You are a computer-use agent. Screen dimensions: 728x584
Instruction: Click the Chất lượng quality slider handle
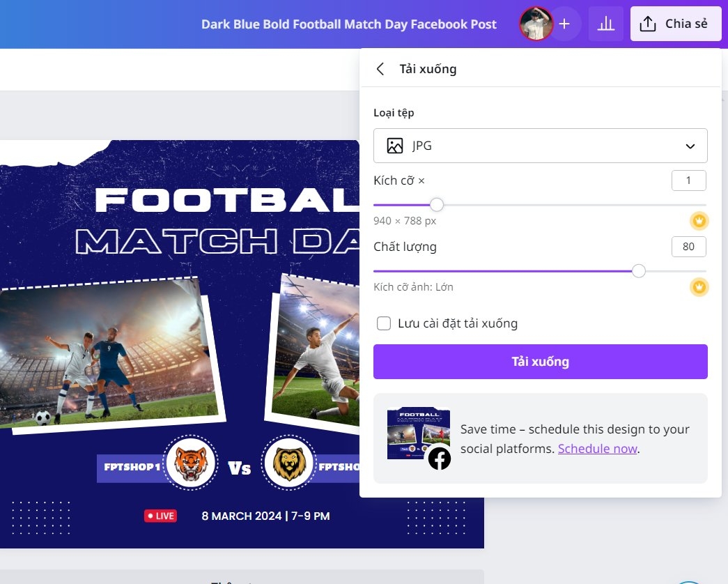pos(638,271)
